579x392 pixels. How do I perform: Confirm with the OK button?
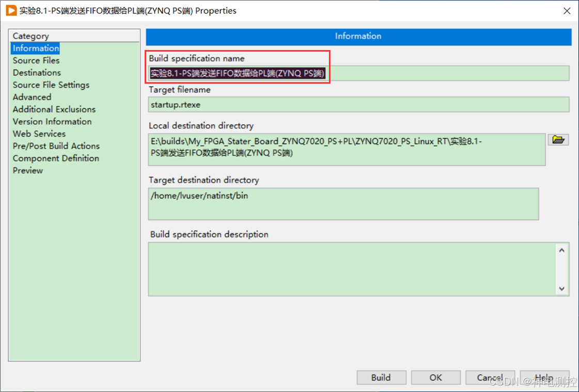pyautogui.click(x=436, y=377)
